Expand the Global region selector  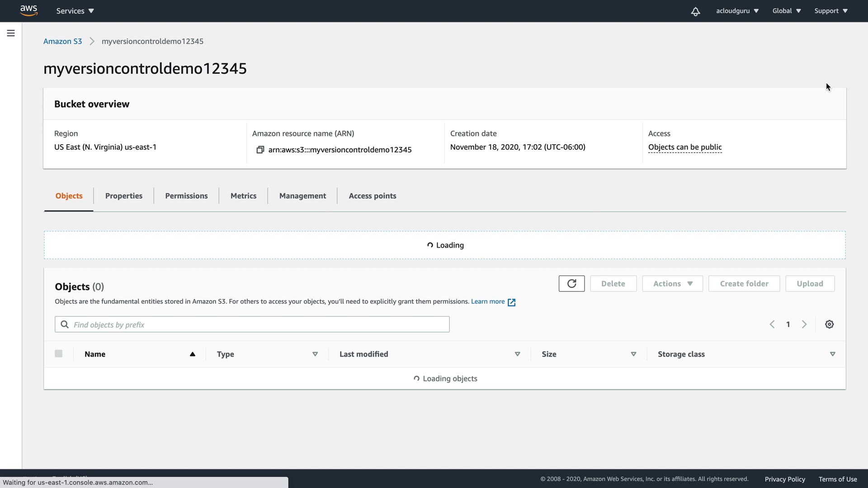(787, 11)
